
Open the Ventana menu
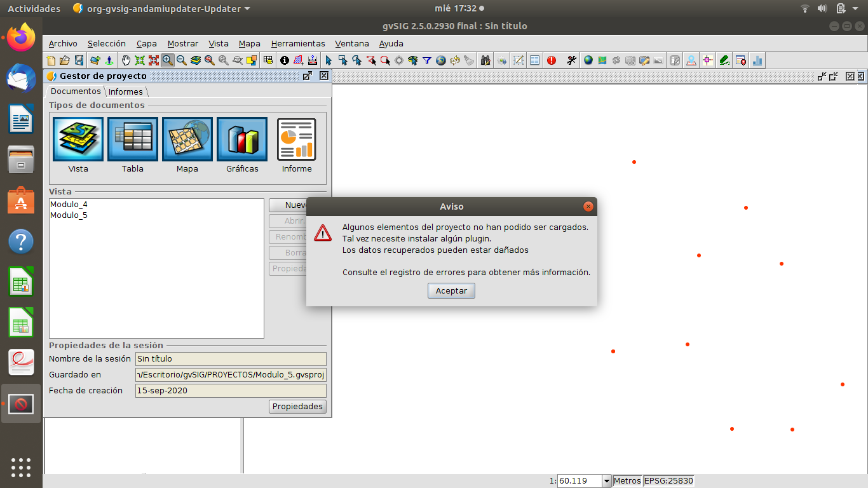tap(352, 44)
